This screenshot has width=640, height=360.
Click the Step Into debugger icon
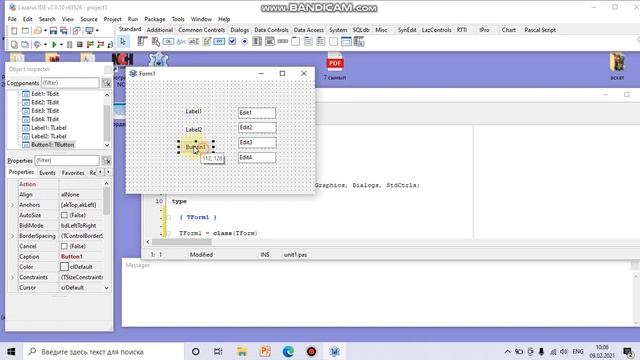click(90, 44)
